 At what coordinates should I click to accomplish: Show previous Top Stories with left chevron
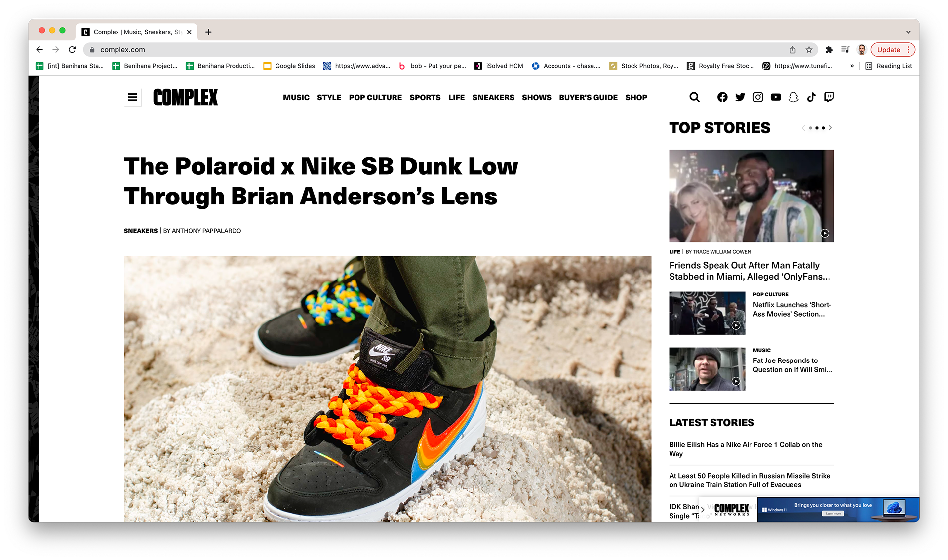pyautogui.click(x=803, y=128)
